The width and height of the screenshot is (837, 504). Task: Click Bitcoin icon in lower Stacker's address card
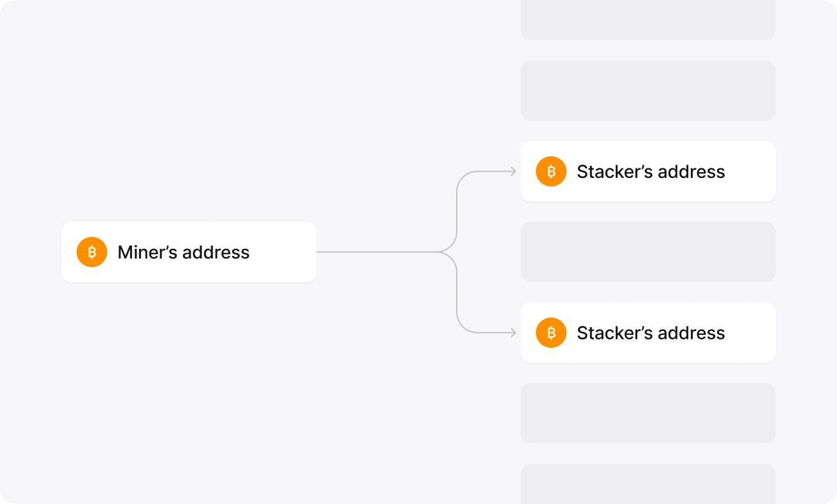click(551, 333)
